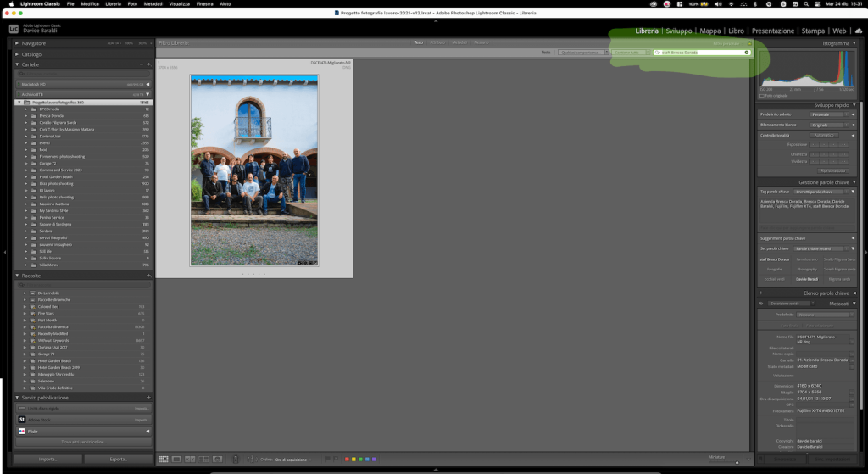Viewport: 868px width, 474px height.
Task: Switch to Loupe view in the toolbar
Action: pyautogui.click(x=176, y=459)
